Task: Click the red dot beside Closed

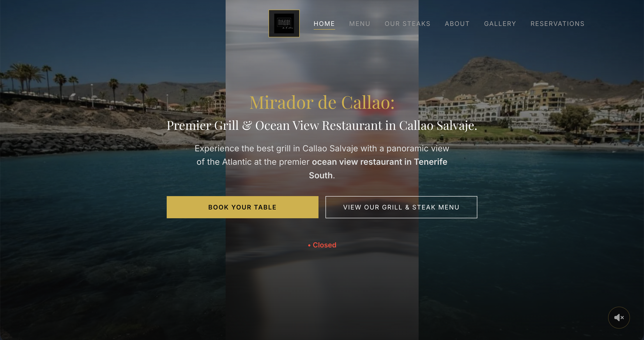Action: pyautogui.click(x=309, y=245)
